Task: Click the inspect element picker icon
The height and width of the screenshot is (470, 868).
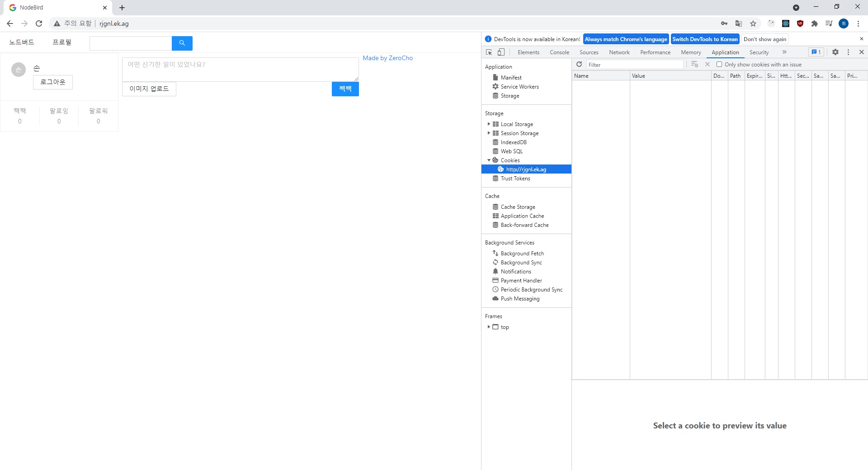Action: click(489, 52)
